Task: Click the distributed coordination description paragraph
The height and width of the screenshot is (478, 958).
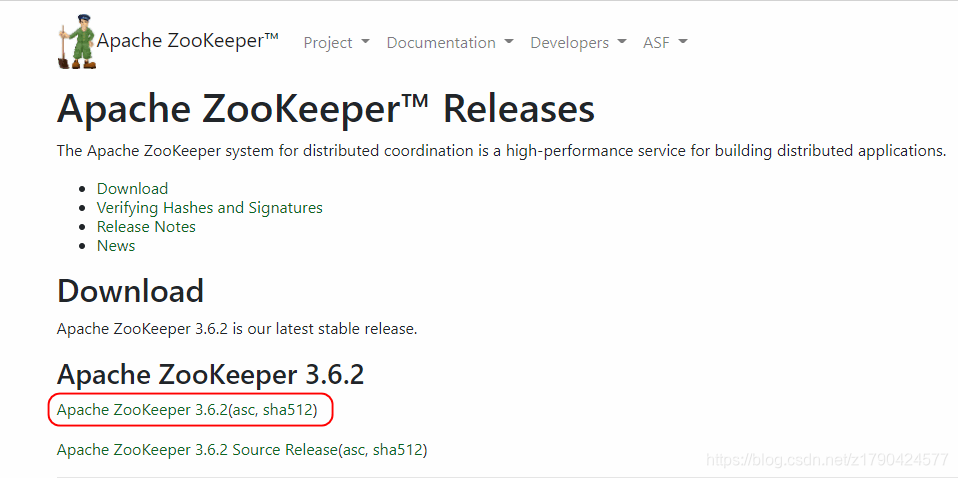Action: pos(502,151)
